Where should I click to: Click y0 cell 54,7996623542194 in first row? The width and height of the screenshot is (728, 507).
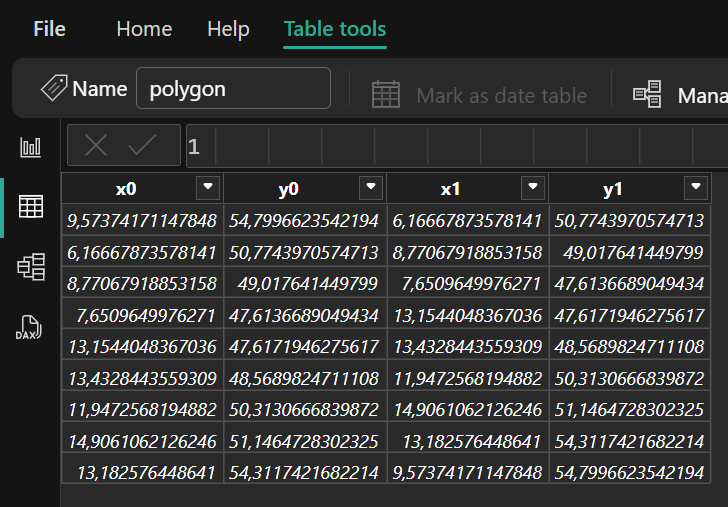click(305, 221)
